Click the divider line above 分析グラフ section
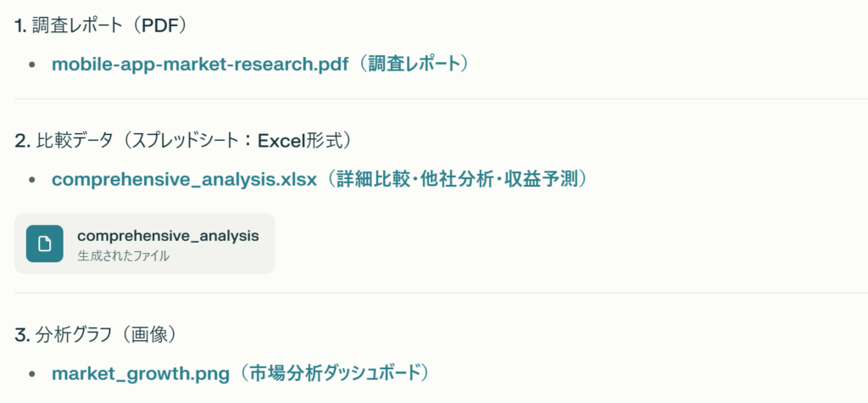This screenshot has width=868, height=403. 434,293
